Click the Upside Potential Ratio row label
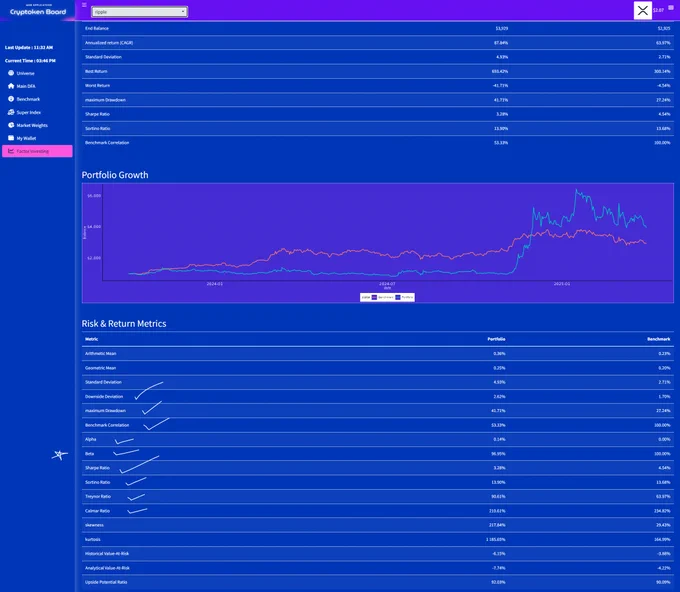This screenshot has width=680, height=592. coord(106,582)
